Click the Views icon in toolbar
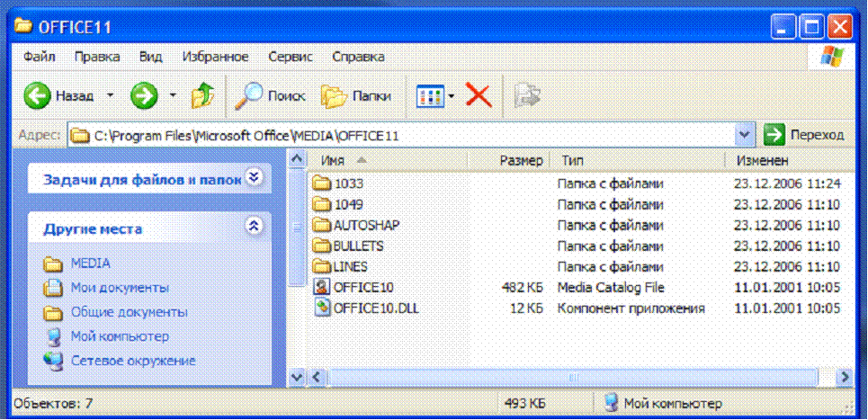Viewport: 868px width, 420px height. tap(430, 96)
